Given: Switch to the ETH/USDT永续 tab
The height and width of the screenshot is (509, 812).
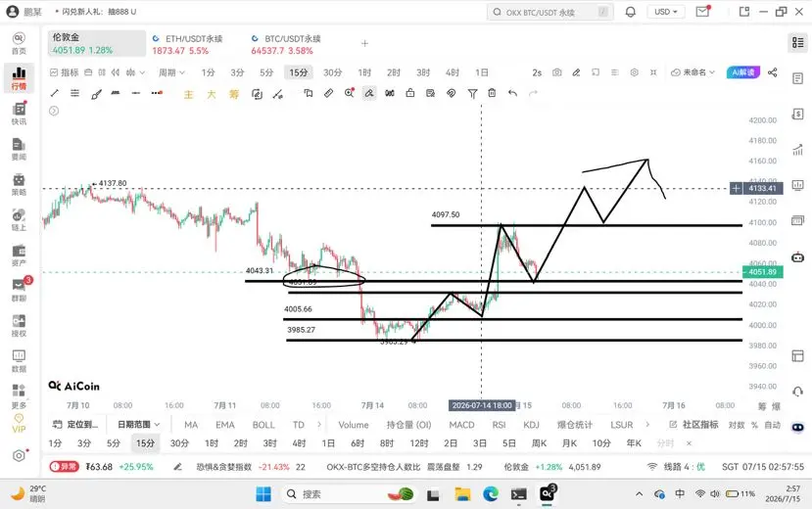Looking at the screenshot, I should [187, 44].
